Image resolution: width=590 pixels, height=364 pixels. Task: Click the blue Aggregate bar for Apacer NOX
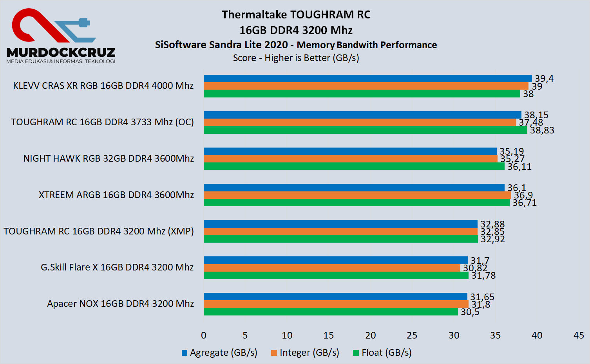point(335,297)
